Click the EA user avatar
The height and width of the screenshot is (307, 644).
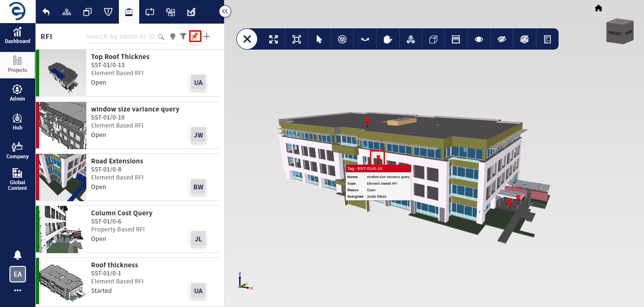(17, 274)
